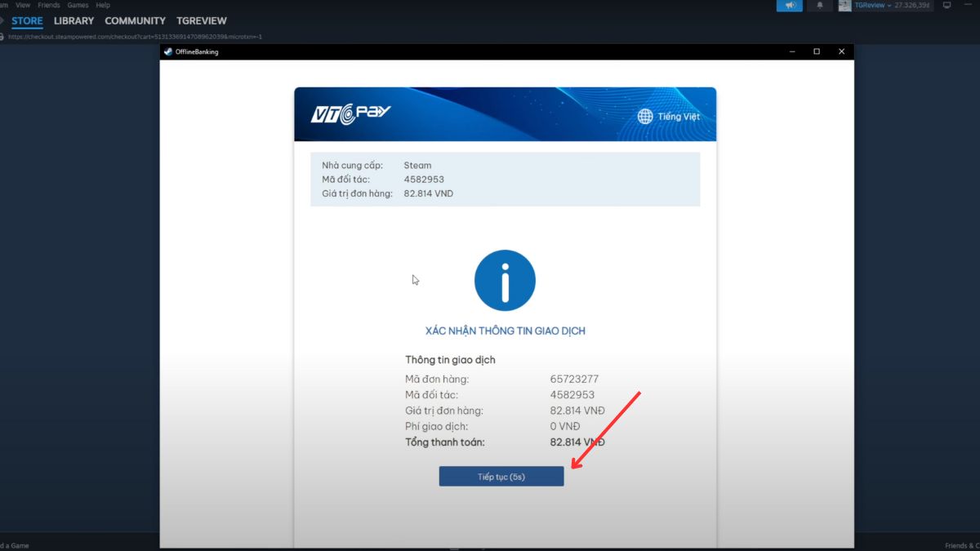
Task: Click the Steam Big Picture monitor icon
Action: 947,6
